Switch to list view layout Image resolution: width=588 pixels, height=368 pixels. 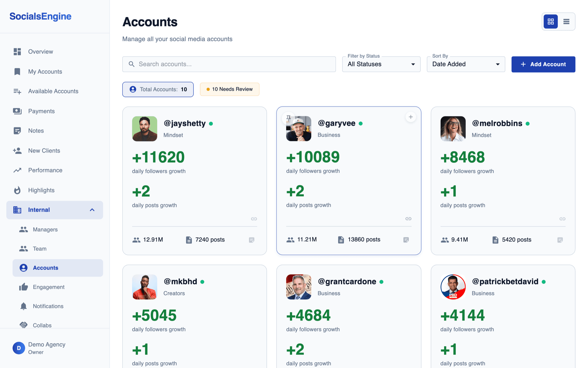[x=566, y=21]
